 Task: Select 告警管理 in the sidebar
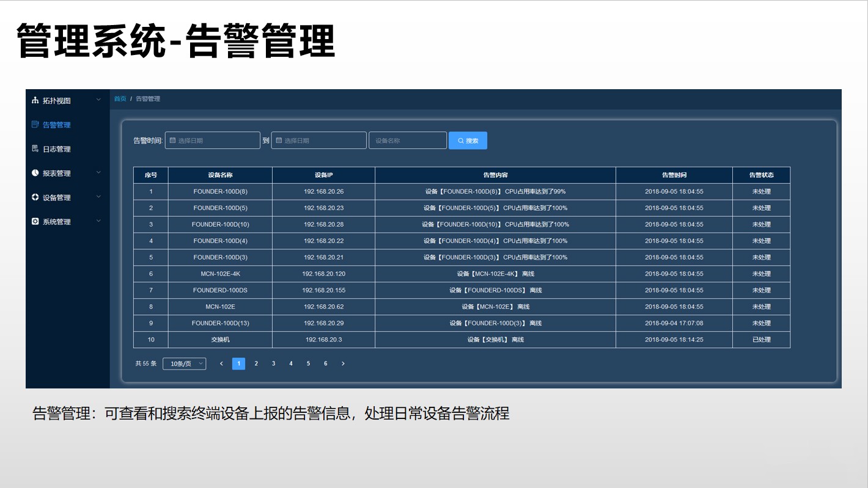click(56, 125)
